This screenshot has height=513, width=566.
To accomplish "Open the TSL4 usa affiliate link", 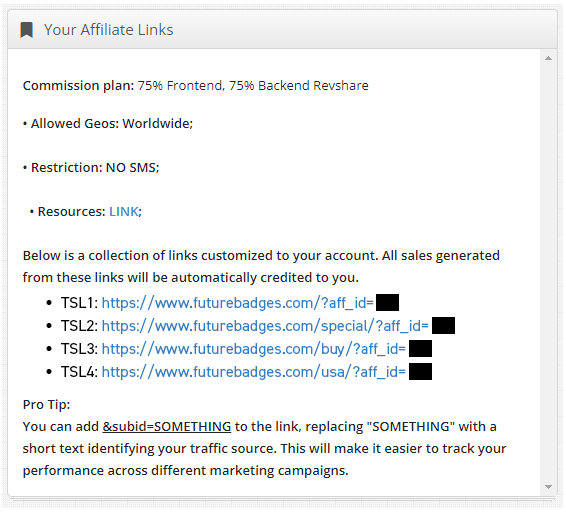I will coord(254,372).
